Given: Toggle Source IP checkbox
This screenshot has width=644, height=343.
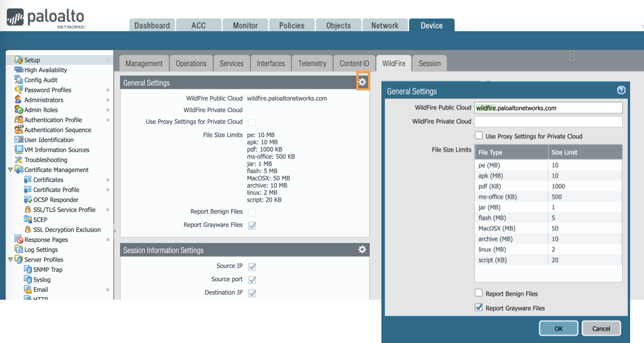Looking at the screenshot, I should pyautogui.click(x=252, y=266).
